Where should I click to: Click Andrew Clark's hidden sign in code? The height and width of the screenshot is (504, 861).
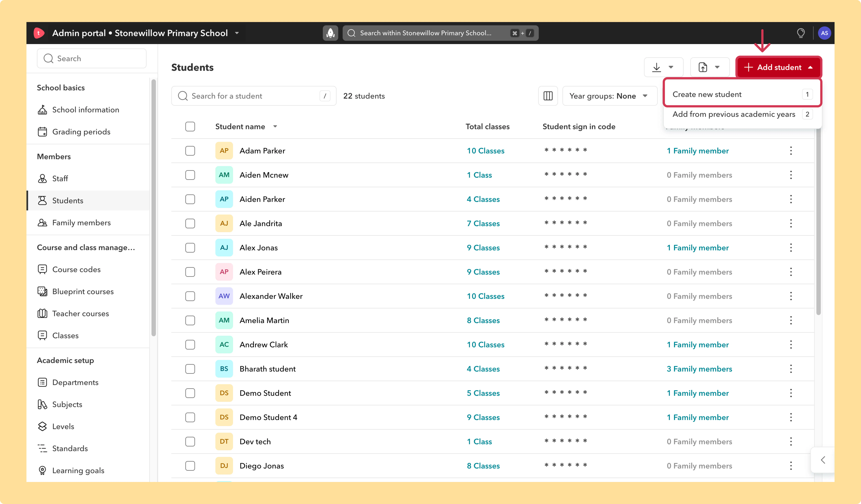click(565, 344)
